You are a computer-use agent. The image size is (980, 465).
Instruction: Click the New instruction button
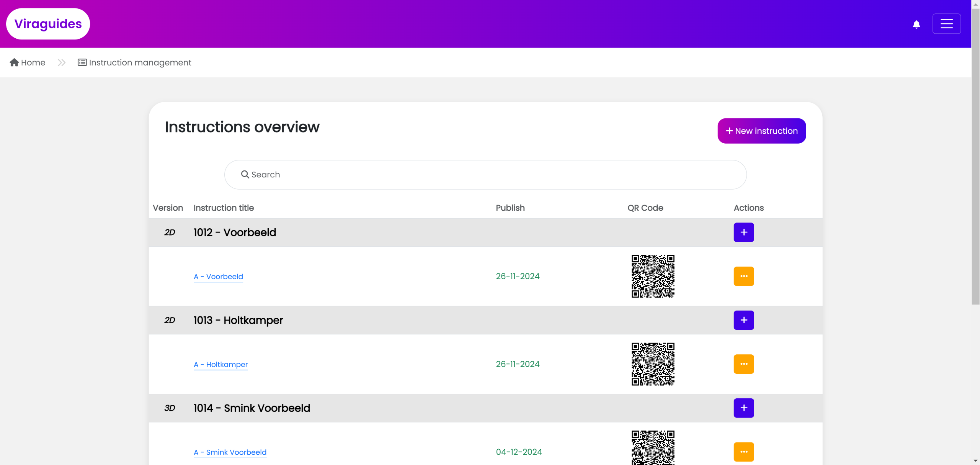click(761, 131)
